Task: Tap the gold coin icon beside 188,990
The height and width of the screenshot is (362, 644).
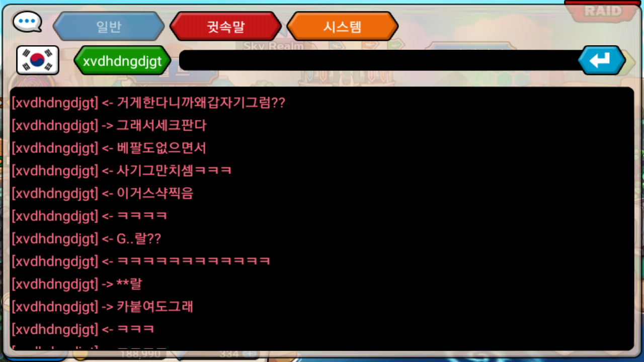Action: click(x=79, y=354)
